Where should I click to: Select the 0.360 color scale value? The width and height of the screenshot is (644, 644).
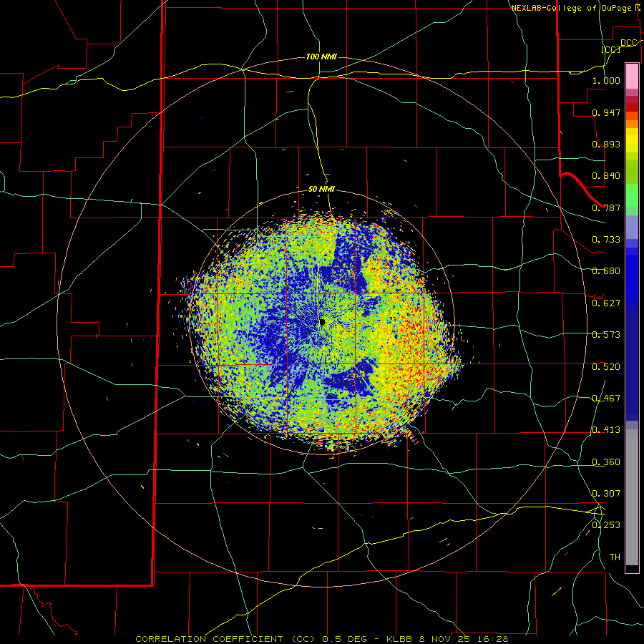606,462
